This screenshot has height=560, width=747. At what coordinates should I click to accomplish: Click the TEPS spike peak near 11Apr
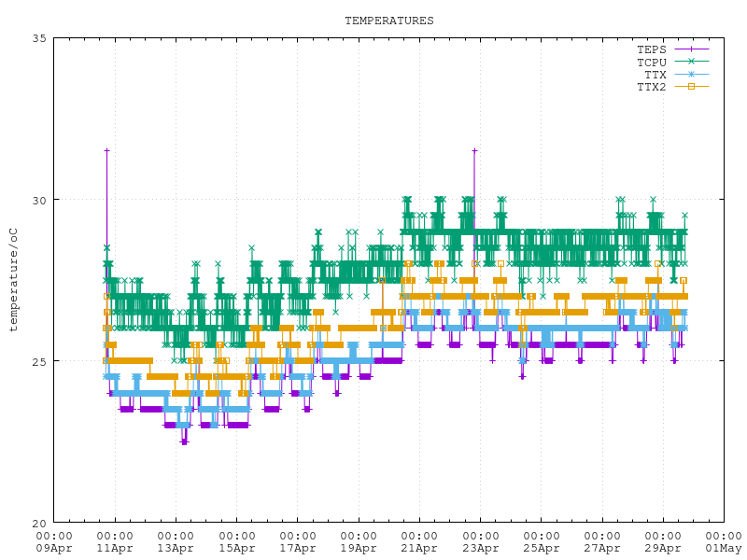click(x=106, y=150)
